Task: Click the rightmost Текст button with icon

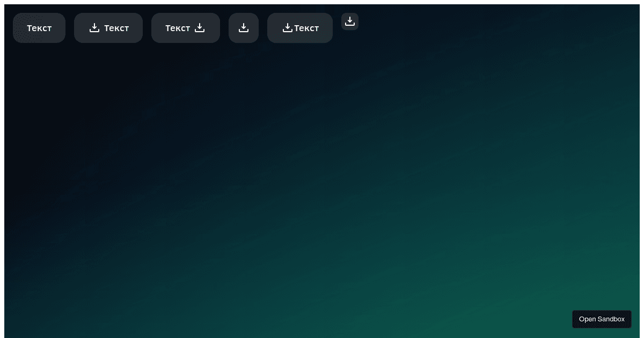Action: [300, 28]
